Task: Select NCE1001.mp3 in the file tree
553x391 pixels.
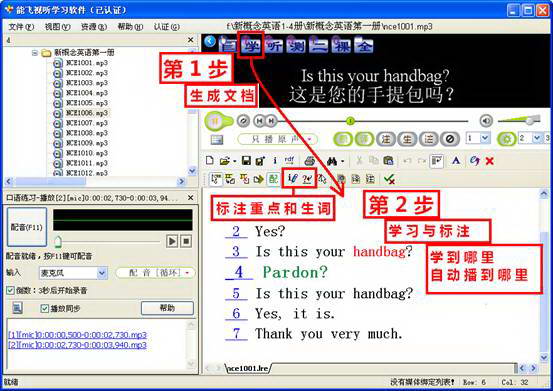Action: [87, 63]
